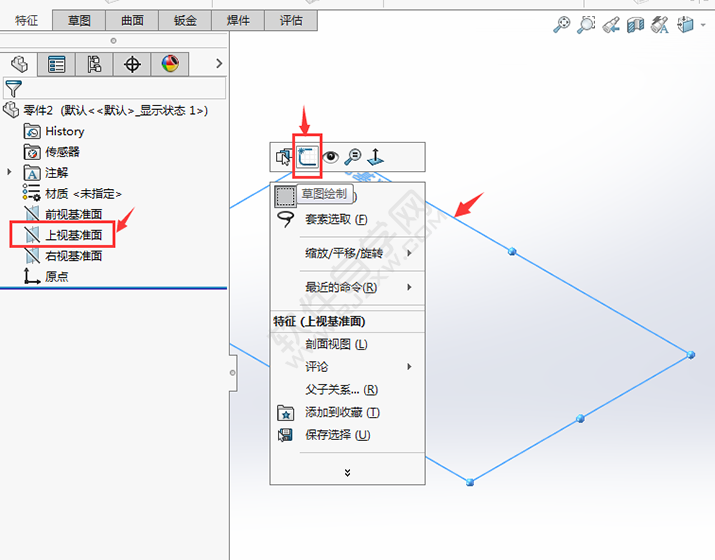
Task: Open the DisplayManager color ball tab
Action: click(170, 64)
